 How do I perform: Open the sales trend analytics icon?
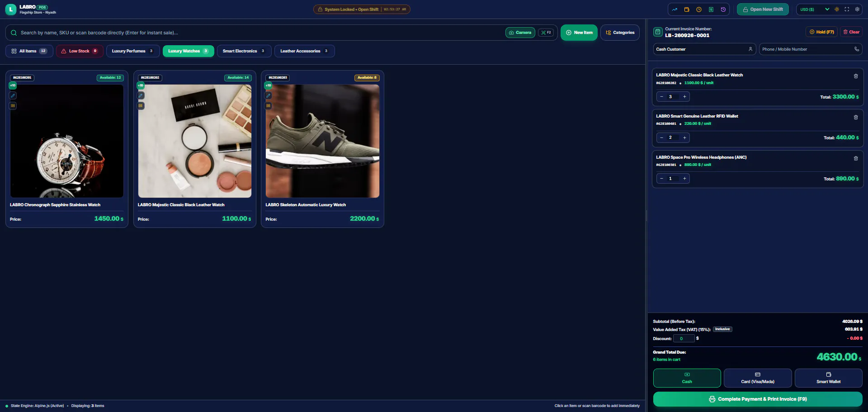(x=675, y=9)
